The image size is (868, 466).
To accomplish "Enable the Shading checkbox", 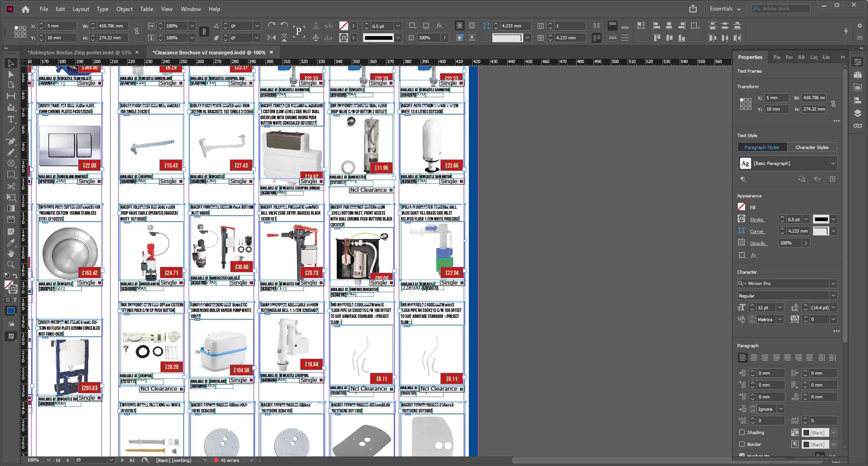I will click(x=742, y=432).
